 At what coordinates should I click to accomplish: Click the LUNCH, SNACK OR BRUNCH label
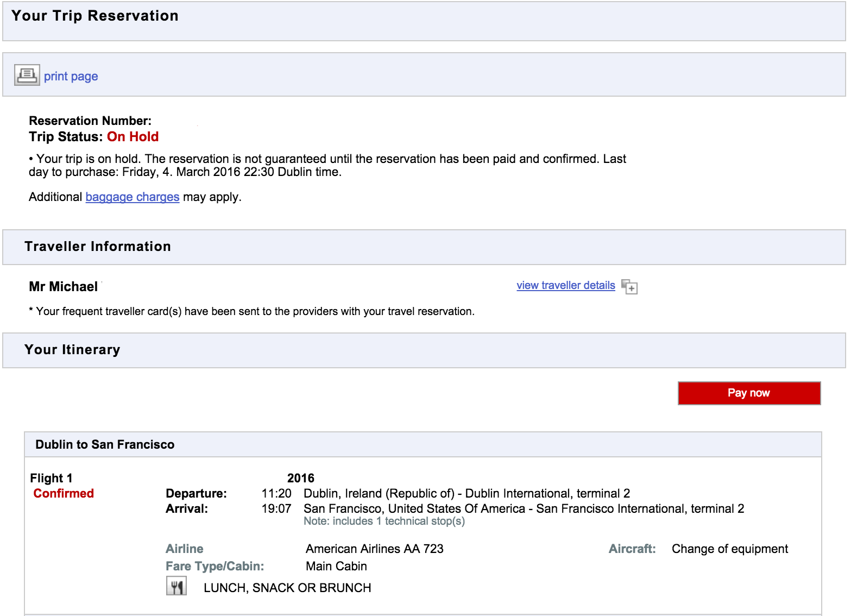[x=287, y=588]
